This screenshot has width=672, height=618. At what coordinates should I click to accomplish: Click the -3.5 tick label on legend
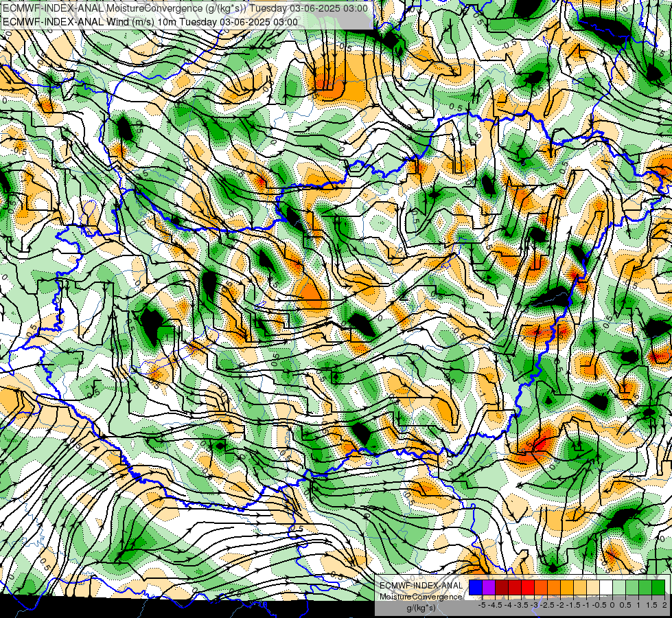[521, 605]
